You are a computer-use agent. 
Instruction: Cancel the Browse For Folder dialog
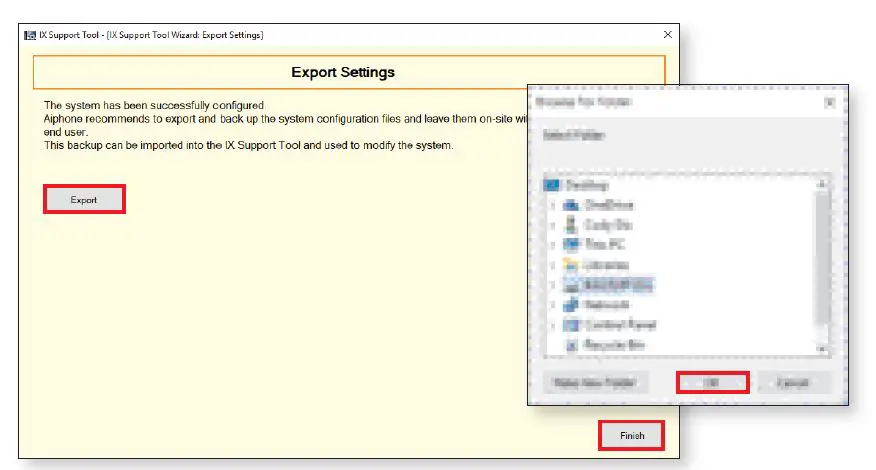793,383
